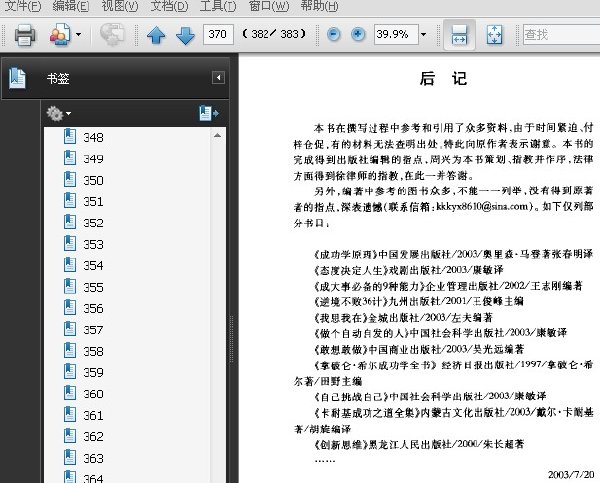The height and width of the screenshot is (483, 600).
Task: Click the bookmarks panel icon
Action: (x=17, y=78)
